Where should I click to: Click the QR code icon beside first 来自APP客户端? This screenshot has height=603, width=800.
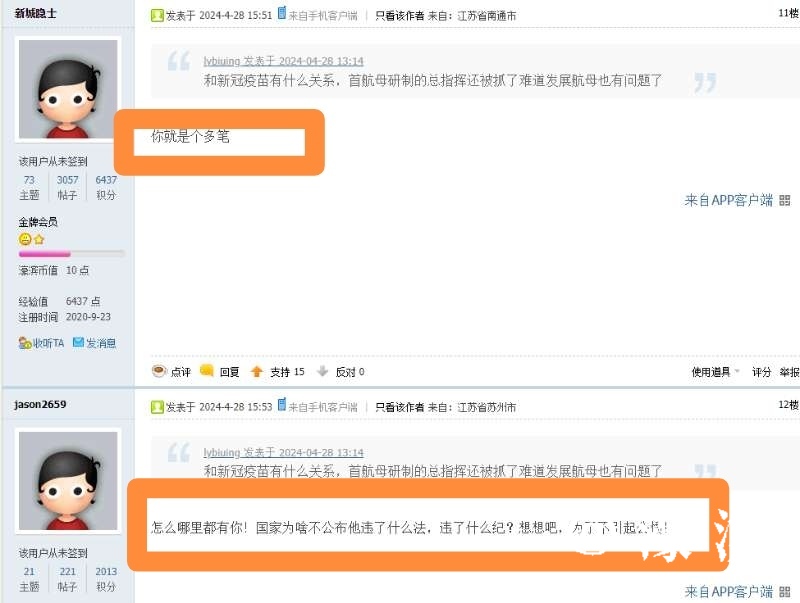tap(785, 200)
